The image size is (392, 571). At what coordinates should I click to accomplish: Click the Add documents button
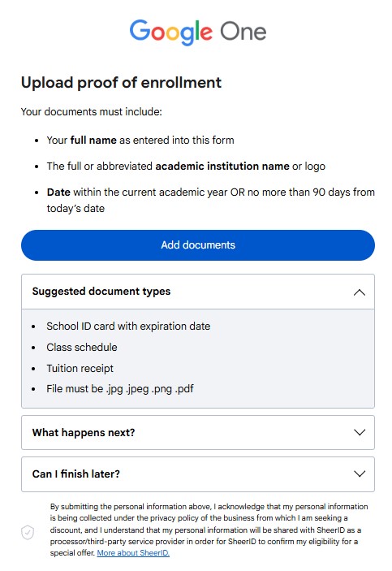(x=198, y=245)
